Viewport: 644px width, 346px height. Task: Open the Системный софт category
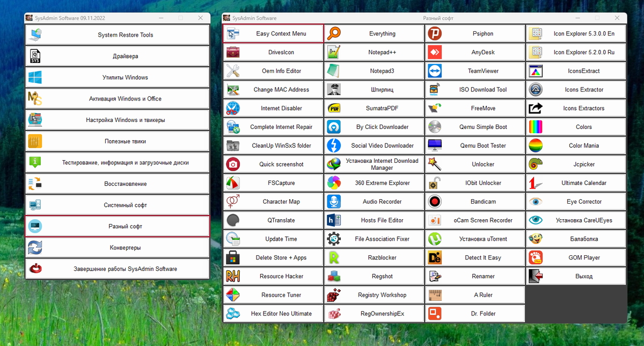coord(117,205)
